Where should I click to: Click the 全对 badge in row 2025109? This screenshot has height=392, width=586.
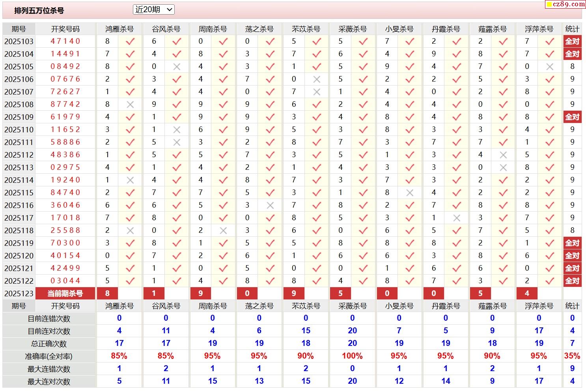coord(572,117)
